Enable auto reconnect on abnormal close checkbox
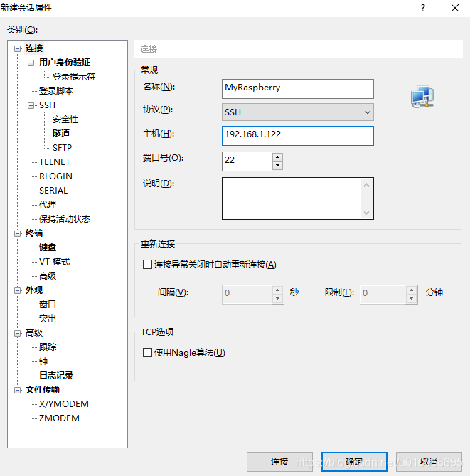This screenshot has width=470, height=476. click(x=147, y=264)
